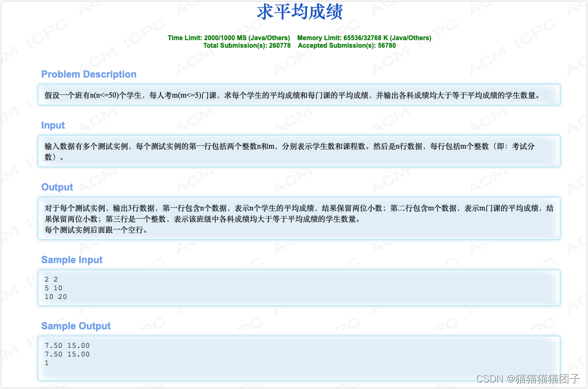This screenshot has height=389, width=588.
Task: Click sample input line '2 2'
Action: pyautogui.click(x=51, y=279)
